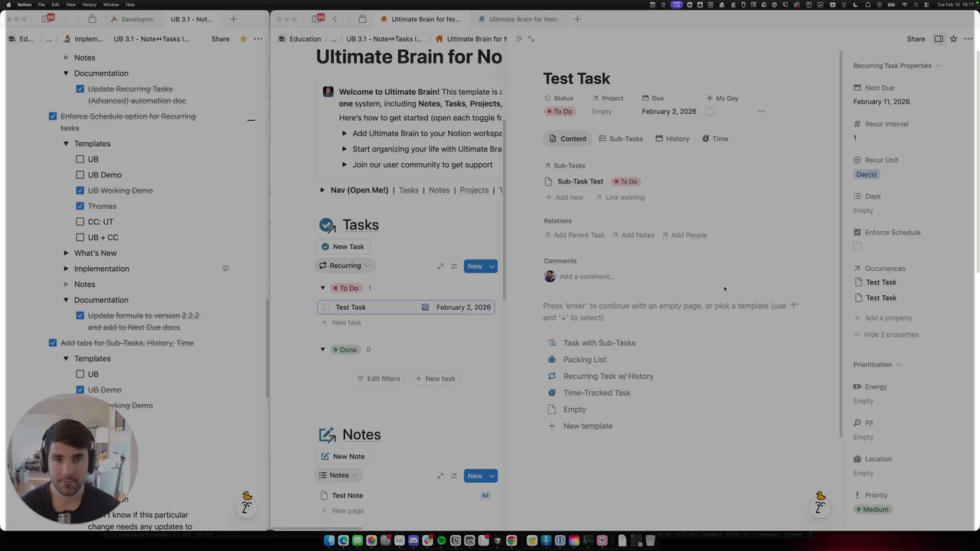Click the double chevron icon to close side peek

point(518,39)
